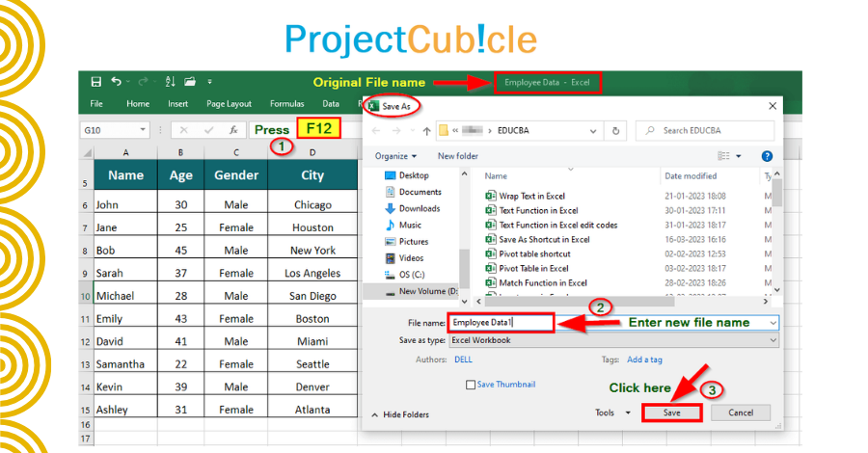
Task: Collapse the pane with Hide Folders
Action: (x=400, y=414)
